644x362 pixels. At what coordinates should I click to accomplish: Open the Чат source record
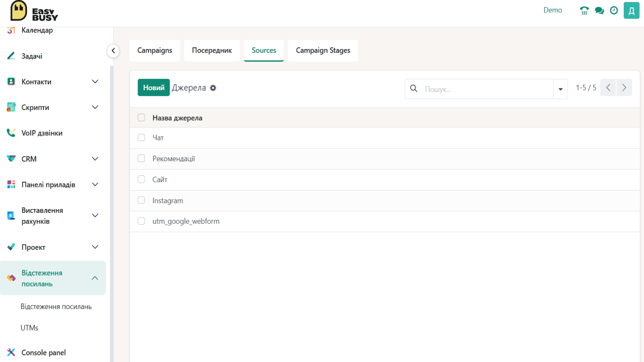[x=158, y=138]
